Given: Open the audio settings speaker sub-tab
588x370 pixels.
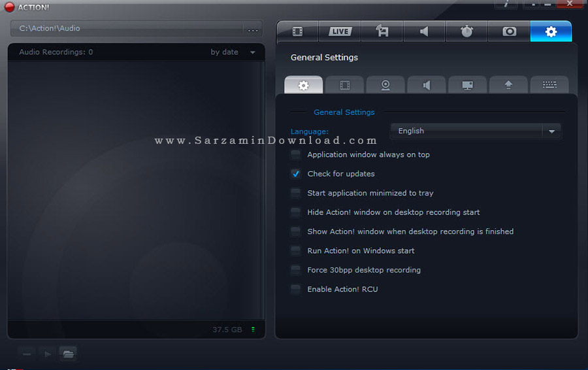Looking at the screenshot, I should coord(427,85).
